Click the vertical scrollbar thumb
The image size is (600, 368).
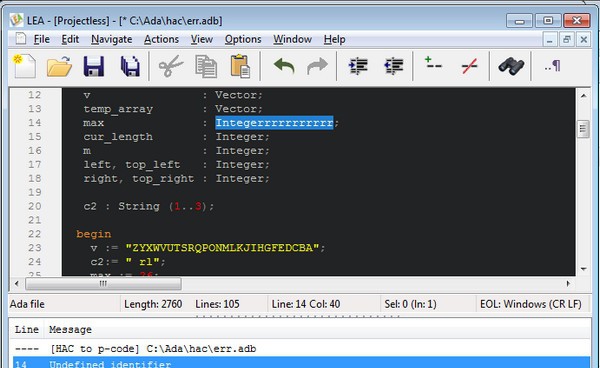583,129
